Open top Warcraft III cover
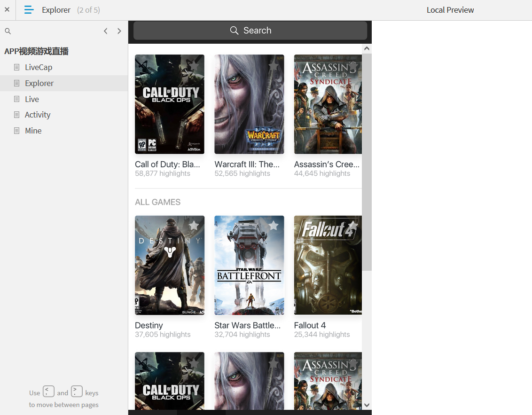Viewport: 532px width, 415px height. pos(250,104)
